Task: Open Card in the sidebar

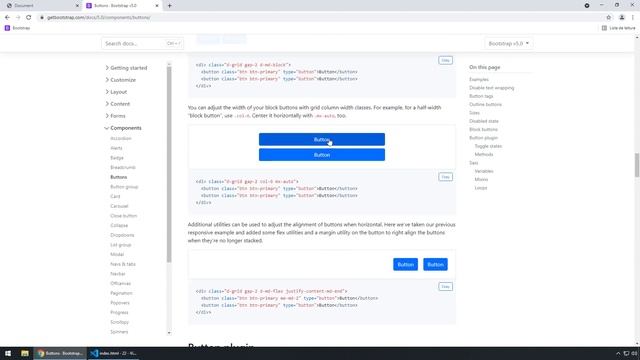Action: [115, 196]
